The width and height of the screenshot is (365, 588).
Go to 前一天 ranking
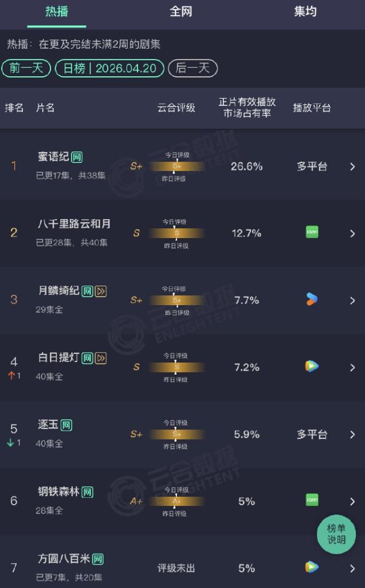(x=26, y=68)
